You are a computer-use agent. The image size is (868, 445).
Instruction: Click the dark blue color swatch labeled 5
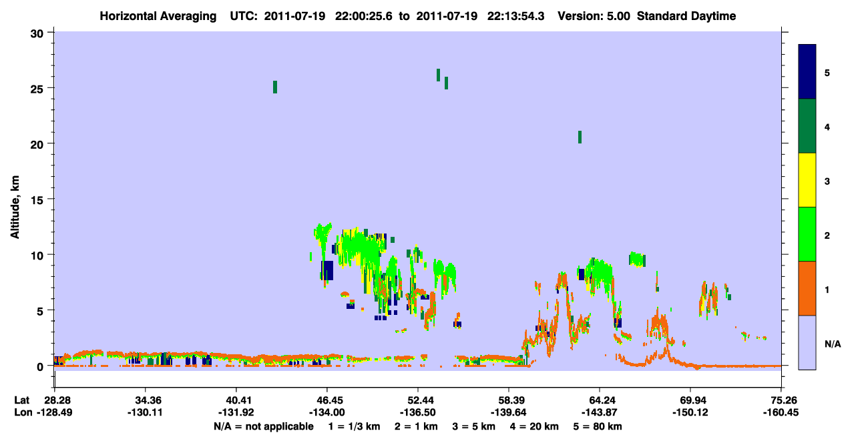tap(807, 71)
